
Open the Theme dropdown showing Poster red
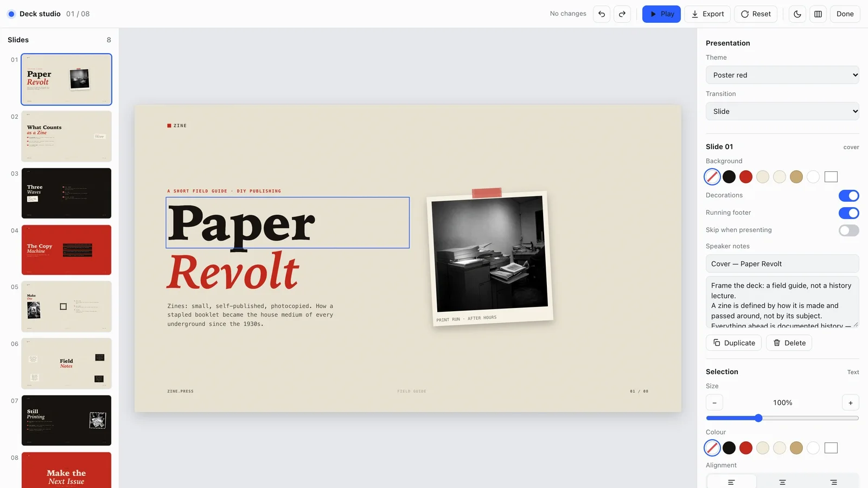(782, 75)
